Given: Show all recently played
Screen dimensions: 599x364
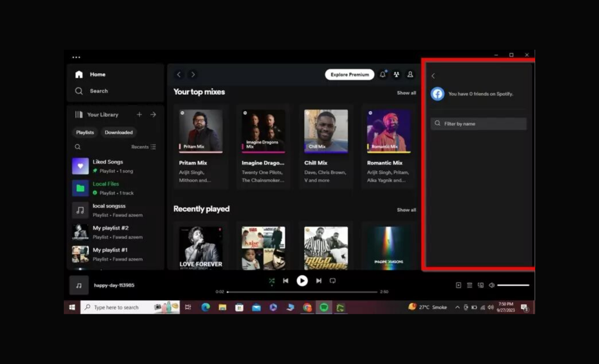Looking at the screenshot, I should [x=406, y=210].
